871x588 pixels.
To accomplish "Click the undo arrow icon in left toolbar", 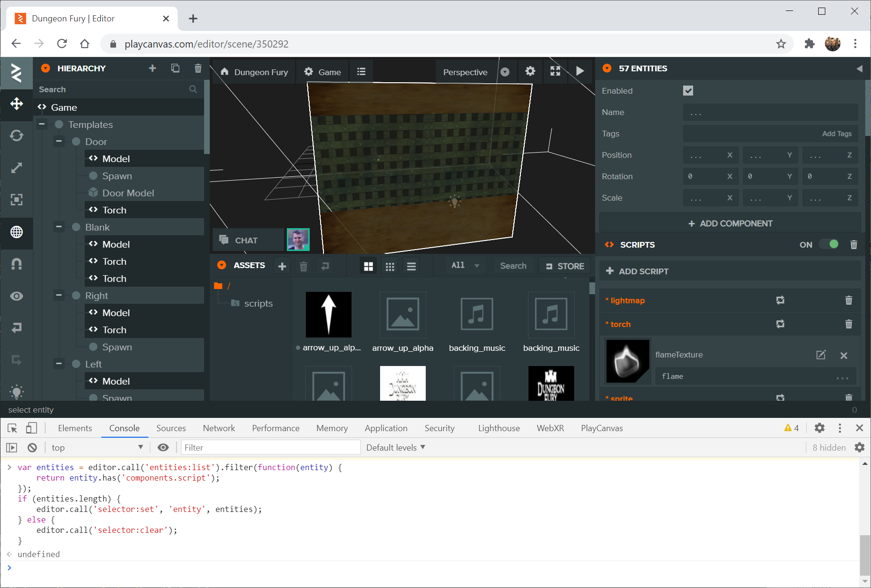I will (x=17, y=328).
